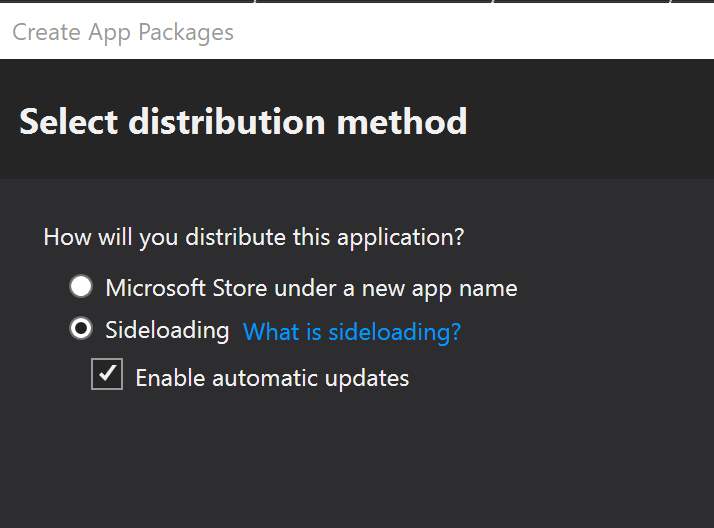
Task: Pick the first distribution method radio
Action: [x=81, y=288]
